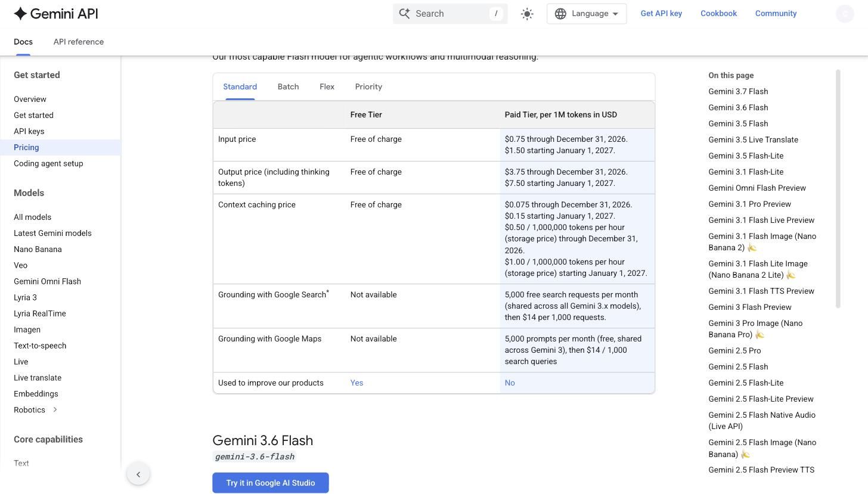
Task: Open Coding agent setup page
Action: point(48,163)
